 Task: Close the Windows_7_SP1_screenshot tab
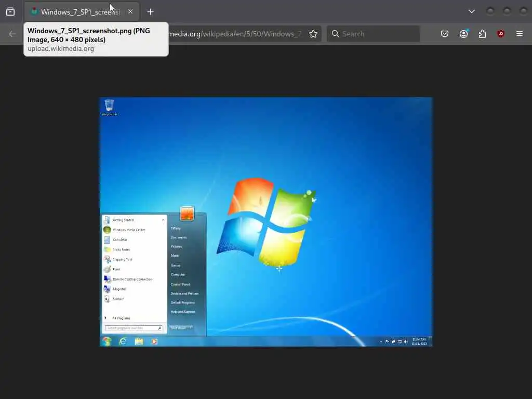pos(130,11)
